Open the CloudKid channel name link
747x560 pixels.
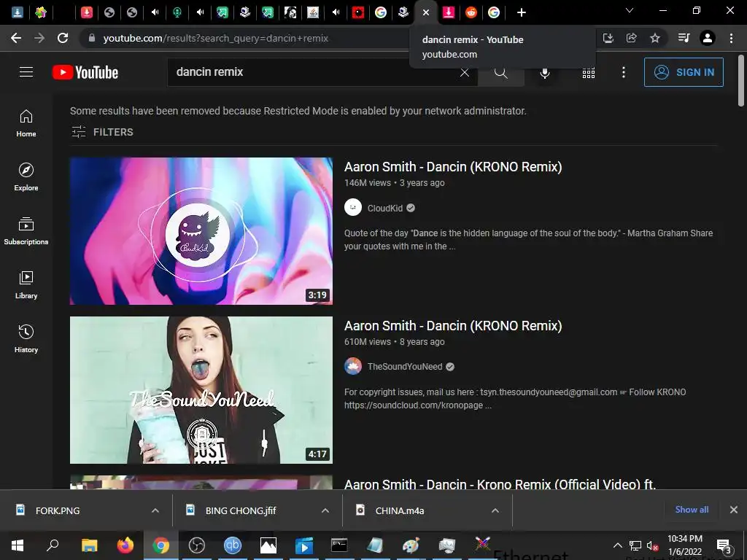[385, 208]
